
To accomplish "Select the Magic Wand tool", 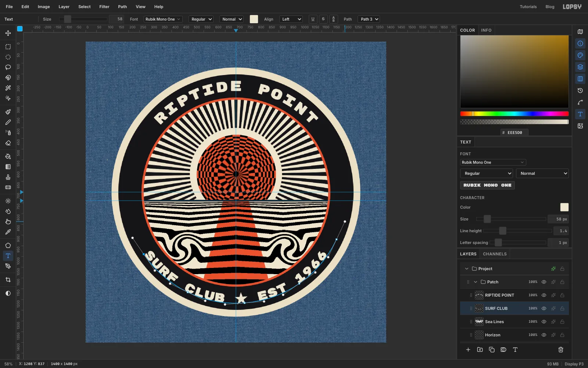I will point(8,88).
